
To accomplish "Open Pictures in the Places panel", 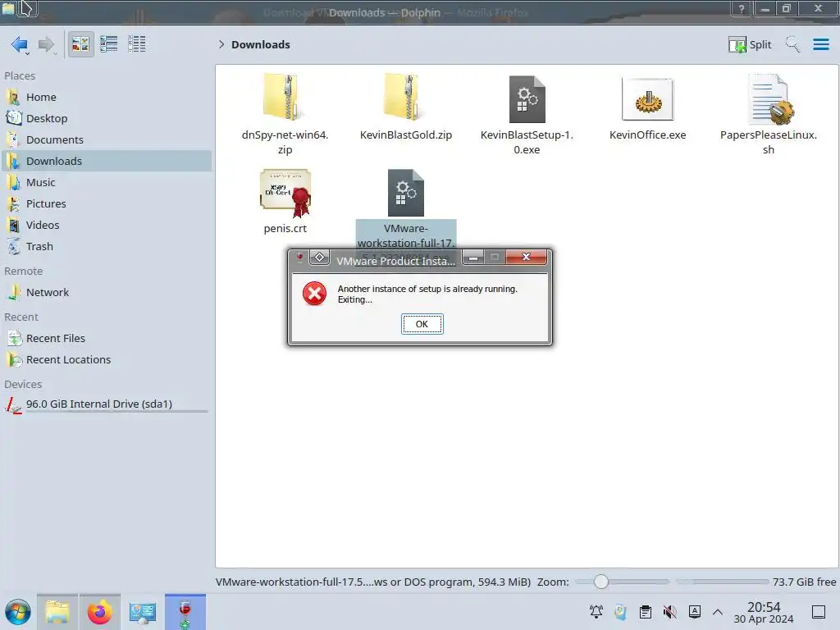I will coord(106,203).
